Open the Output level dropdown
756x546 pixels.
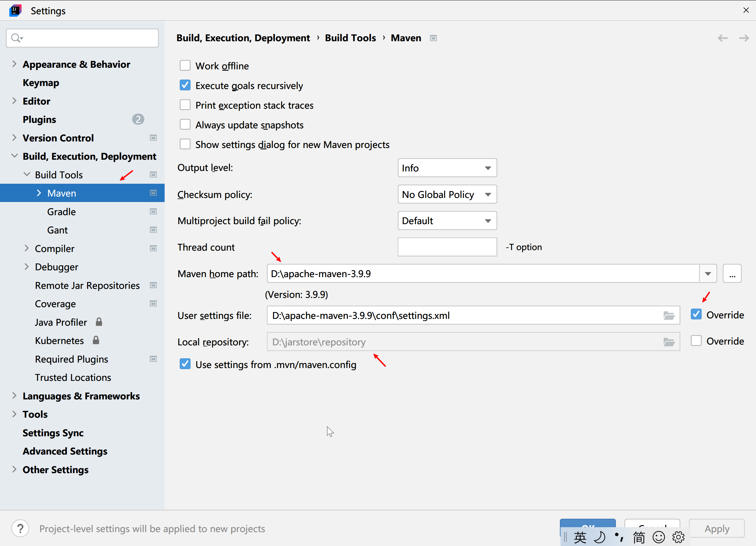(x=447, y=168)
